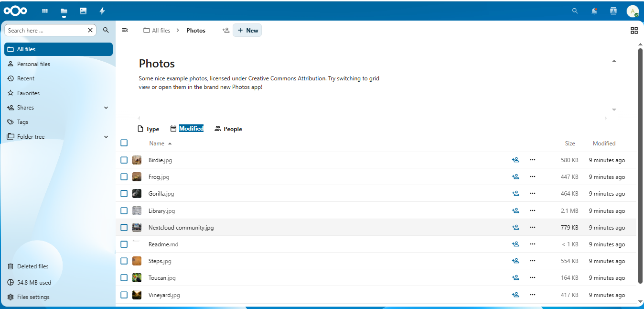The height and width of the screenshot is (309, 644).
Task: Navigate to All files breadcrumb
Action: pyautogui.click(x=157, y=30)
